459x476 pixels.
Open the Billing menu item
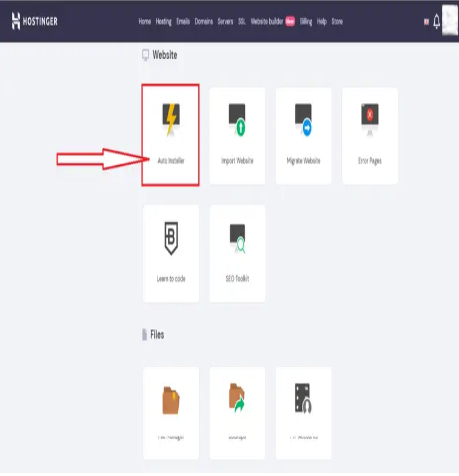(x=306, y=22)
